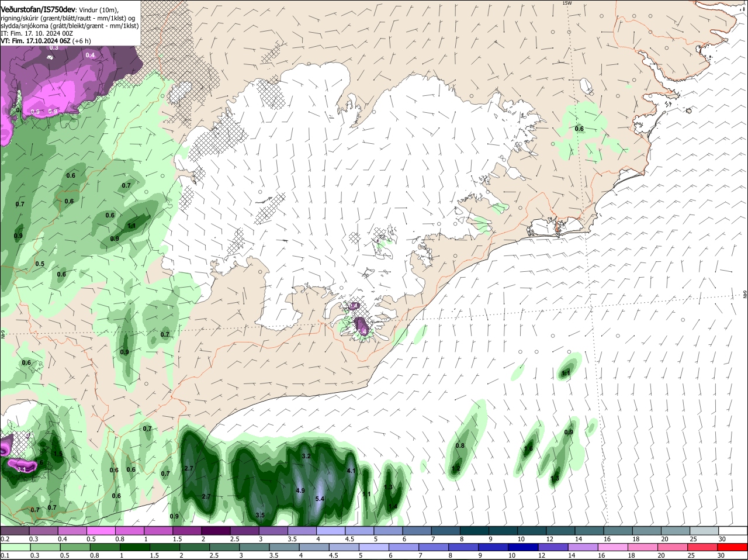Click the 0.4 value in the purple snow area
Viewport: 748px width, 560px height.
[x=90, y=56]
